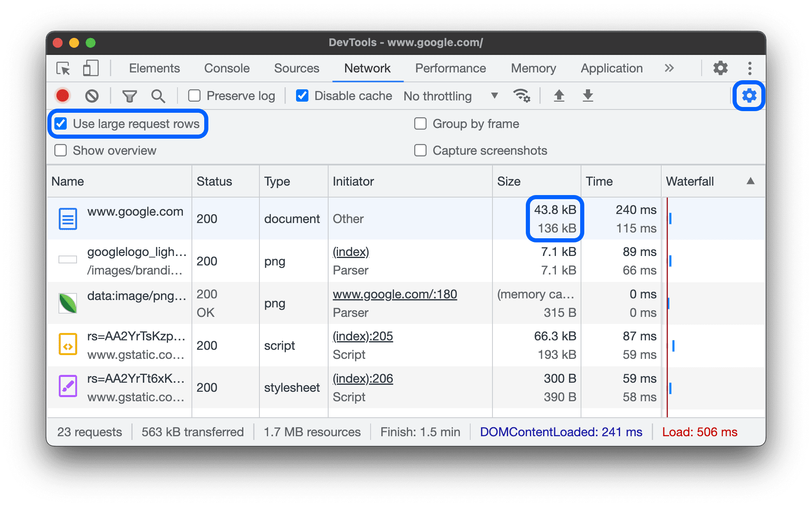Select the Group by frame checkbox

(420, 122)
